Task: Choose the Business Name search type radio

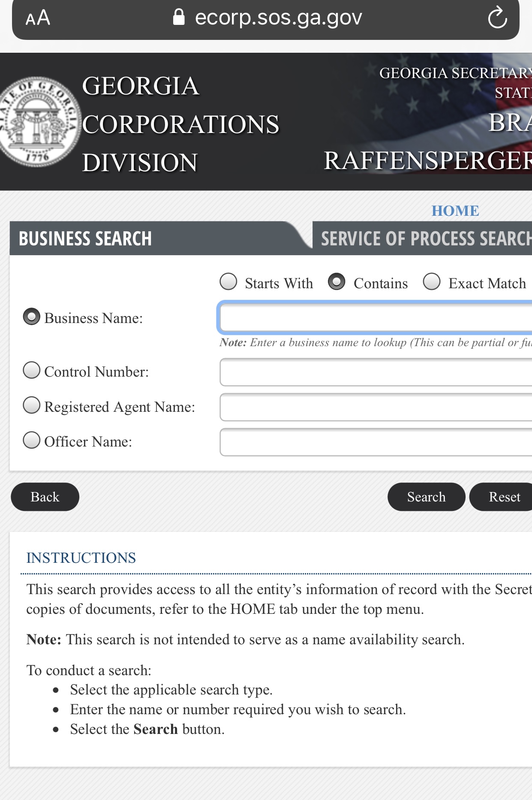Action: click(x=32, y=317)
